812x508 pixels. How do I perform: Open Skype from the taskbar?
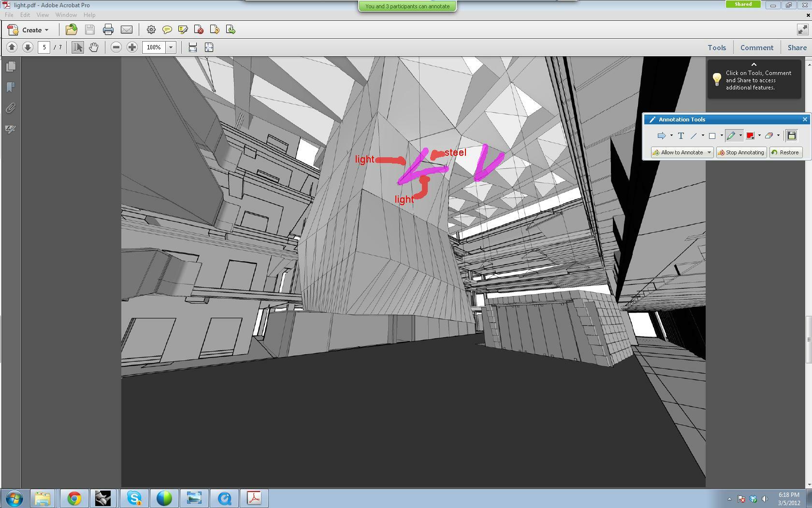134,498
